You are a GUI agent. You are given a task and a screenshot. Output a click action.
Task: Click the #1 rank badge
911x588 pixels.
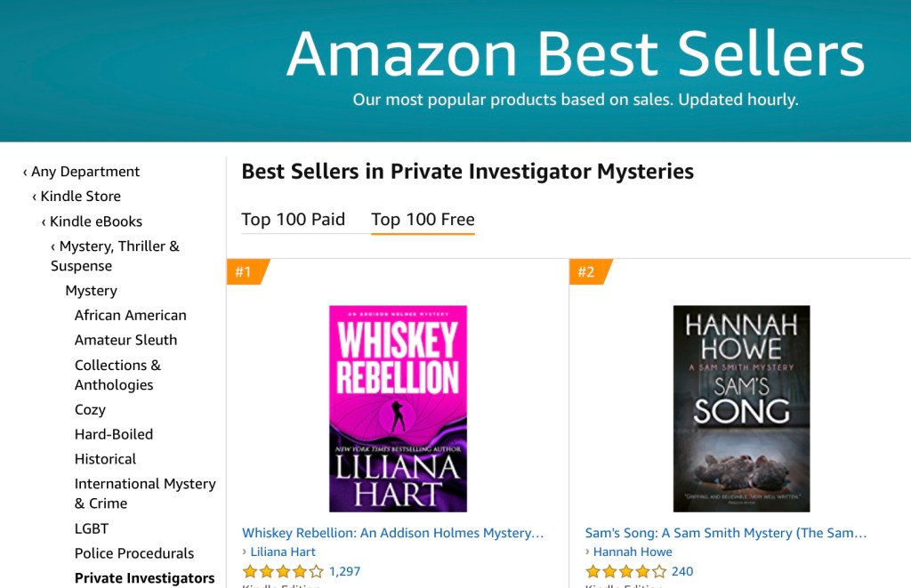(x=245, y=271)
